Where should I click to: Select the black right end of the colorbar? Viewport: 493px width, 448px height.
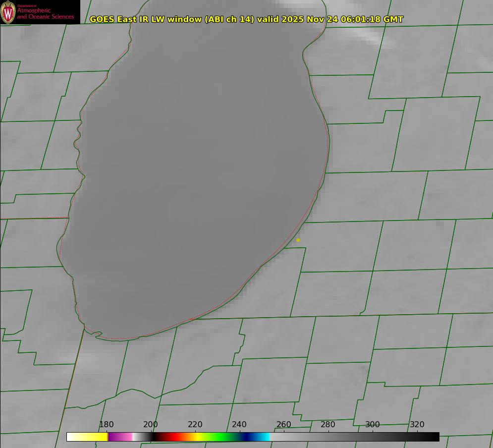pyautogui.click(x=431, y=437)
